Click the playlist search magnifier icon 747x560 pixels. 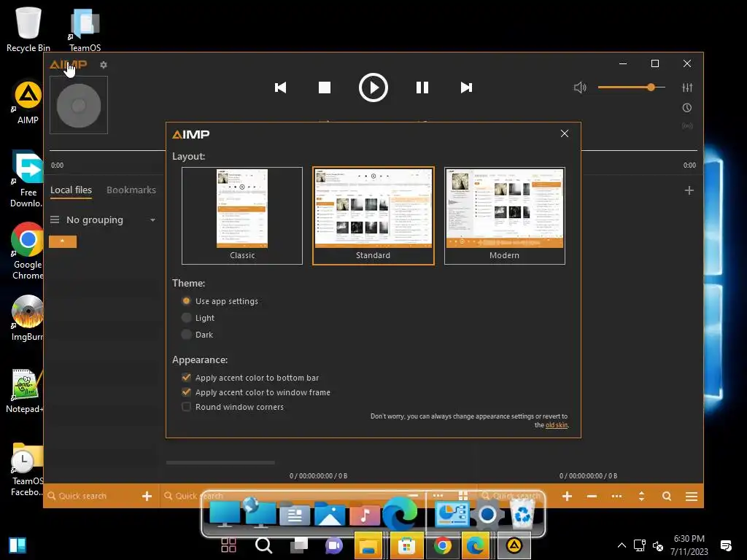[x=667, y=497]
